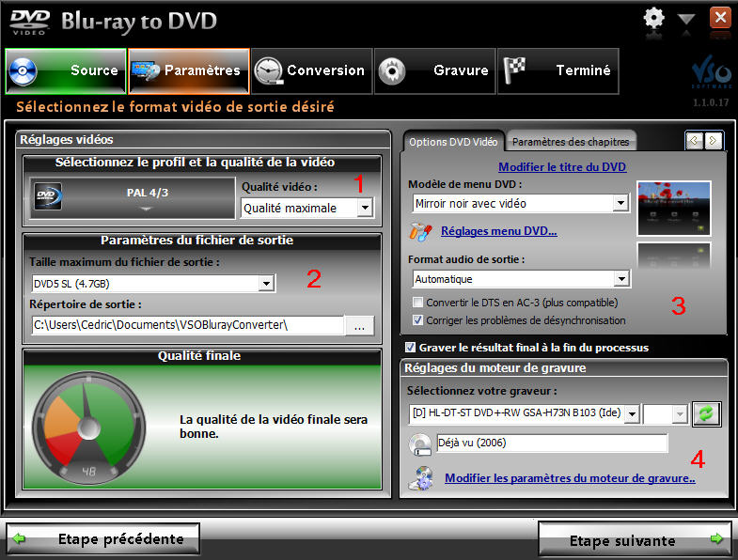Open the down-arrow menu in the title bar
Screen dimensions: 738x560
[685, 20]
